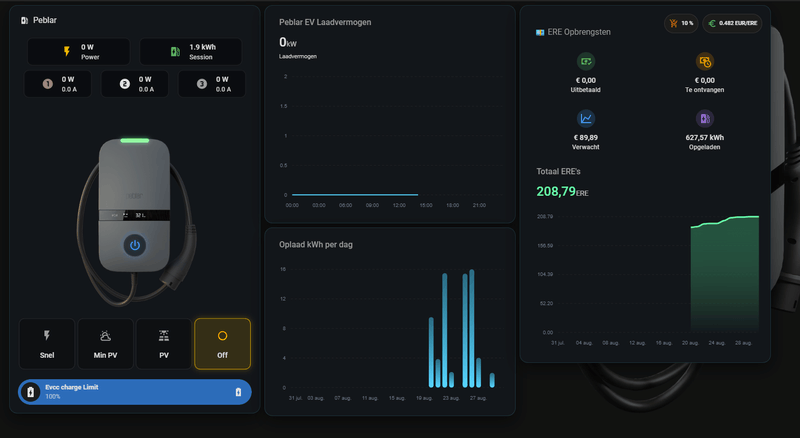Click the Peblar charger image
Image resolution: width=800 pixels, height=438 pixels.
tap(137, 221)
